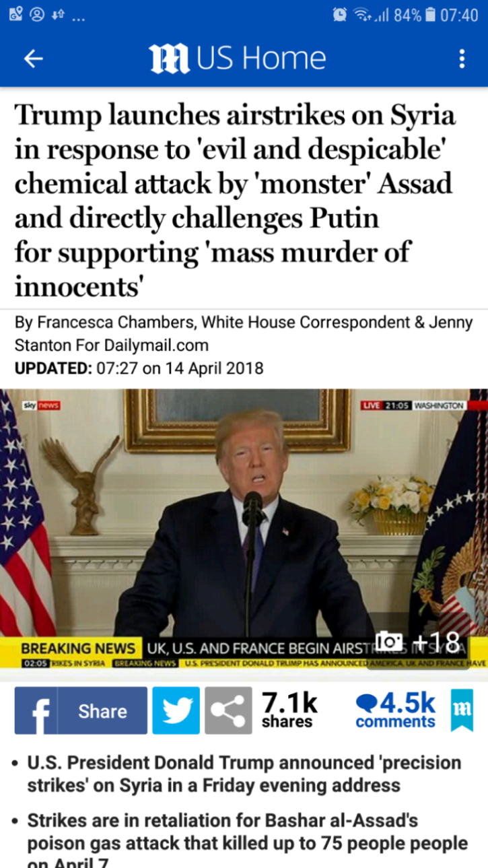This screenshot has height=868, width=488.
Task: Share article on Twitter
Action: (x=176, y=710)
